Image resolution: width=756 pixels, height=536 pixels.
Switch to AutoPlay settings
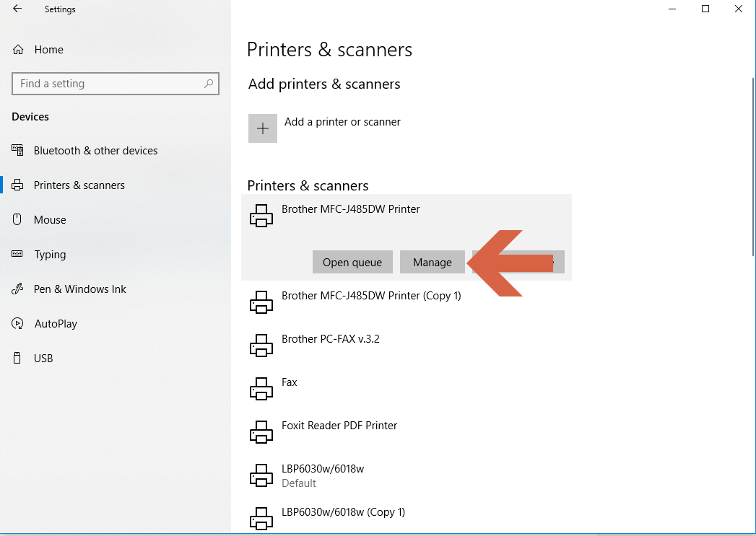56,324
